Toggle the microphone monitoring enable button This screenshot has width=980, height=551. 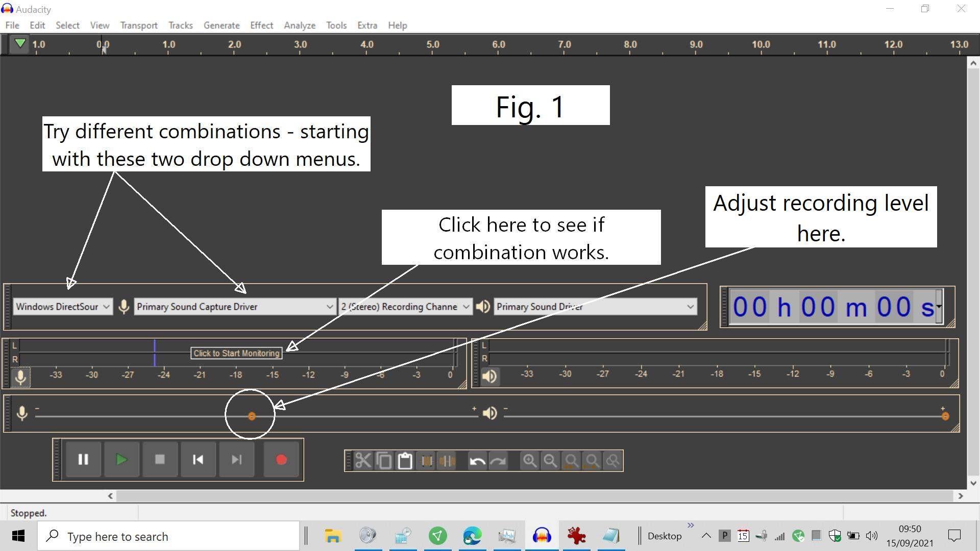21,376
